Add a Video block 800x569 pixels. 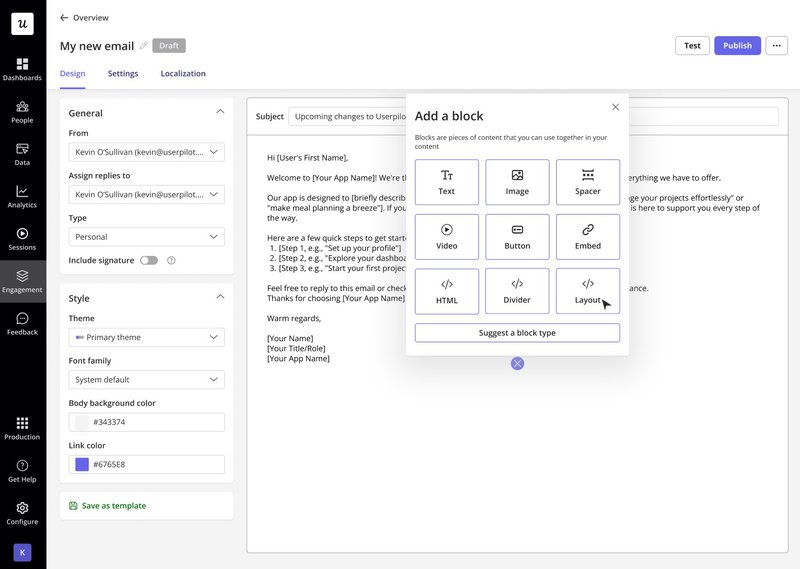(446, 237)
